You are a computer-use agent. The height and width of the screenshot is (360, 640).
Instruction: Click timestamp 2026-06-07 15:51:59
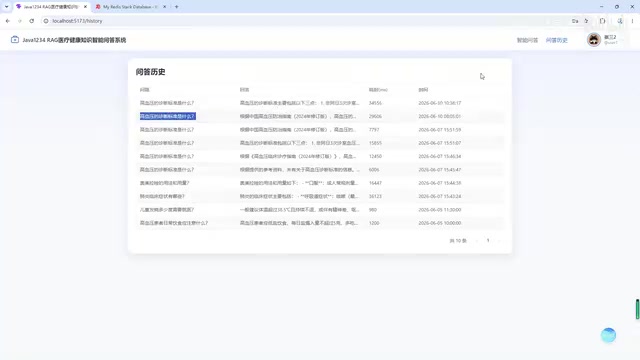440,130
